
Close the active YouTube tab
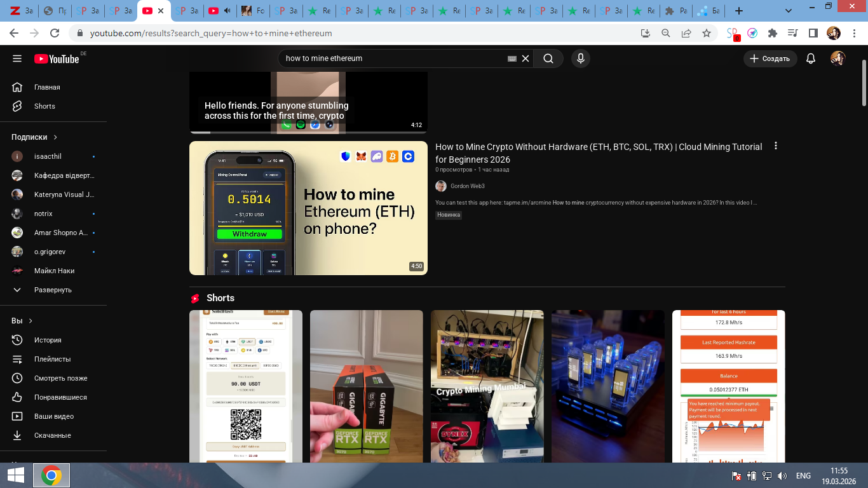tap(160, 11)
